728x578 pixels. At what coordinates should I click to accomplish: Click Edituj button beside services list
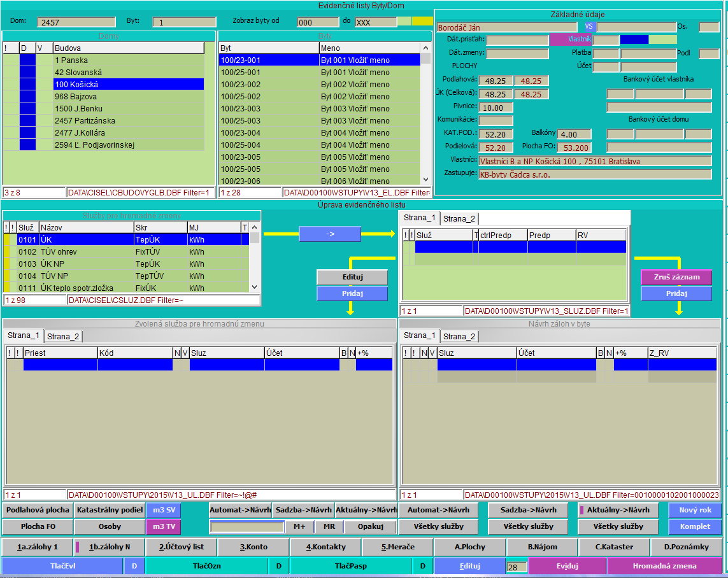[352, 277]
